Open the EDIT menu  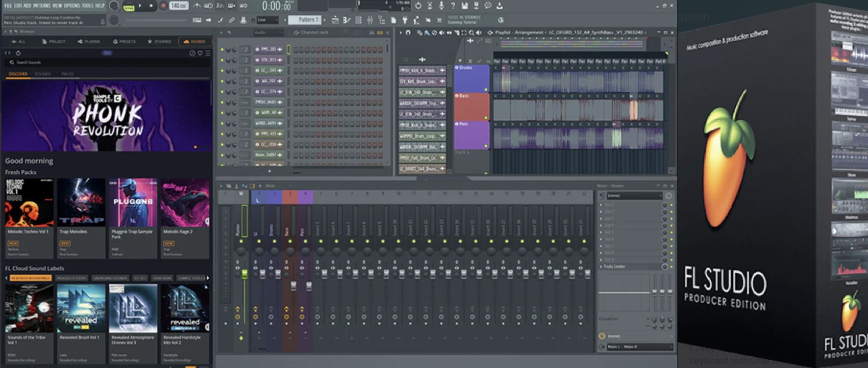(18, 5)
